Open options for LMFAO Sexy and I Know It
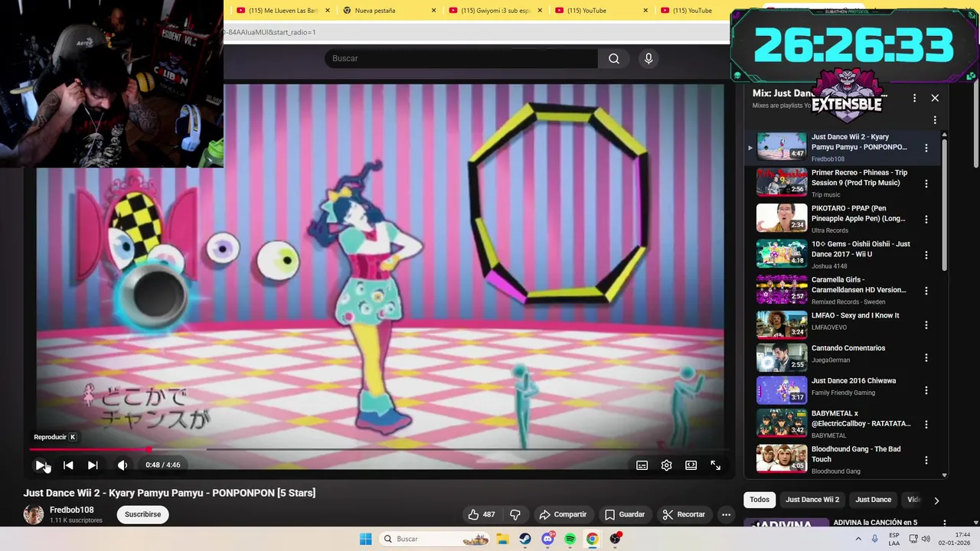 [x=926, y=325]
